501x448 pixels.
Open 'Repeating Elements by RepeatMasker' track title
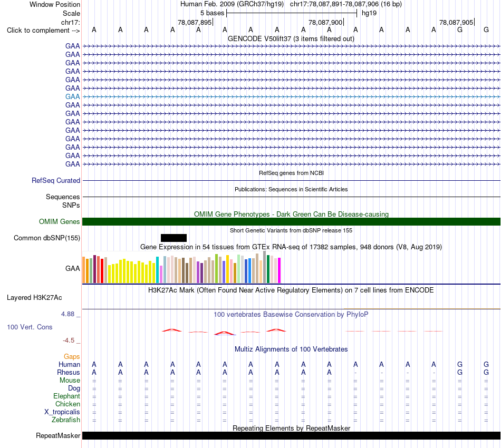292,428
